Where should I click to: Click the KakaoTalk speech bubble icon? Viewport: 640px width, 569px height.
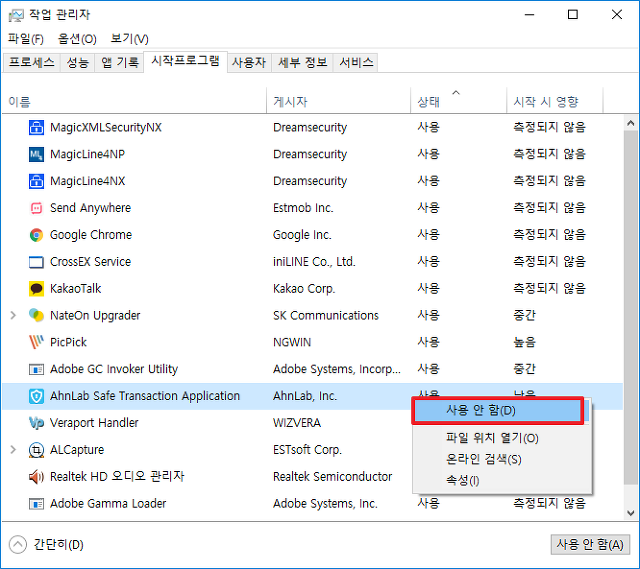tap(36, 289)
